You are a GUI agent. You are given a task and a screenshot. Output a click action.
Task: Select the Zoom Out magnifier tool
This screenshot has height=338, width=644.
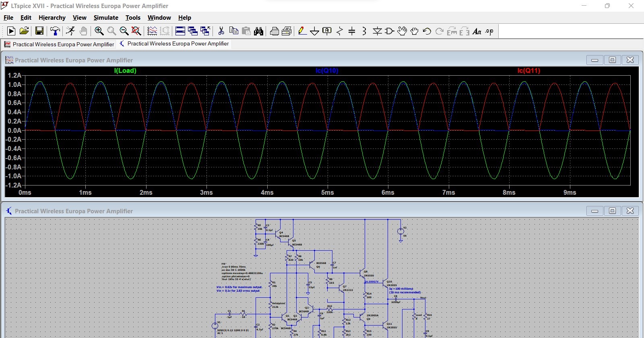(124, 31)
